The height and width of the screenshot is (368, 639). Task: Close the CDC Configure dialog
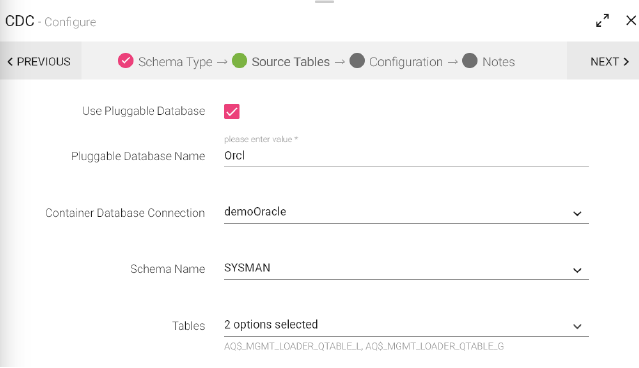pyautogui.click(x=631, y=20)
